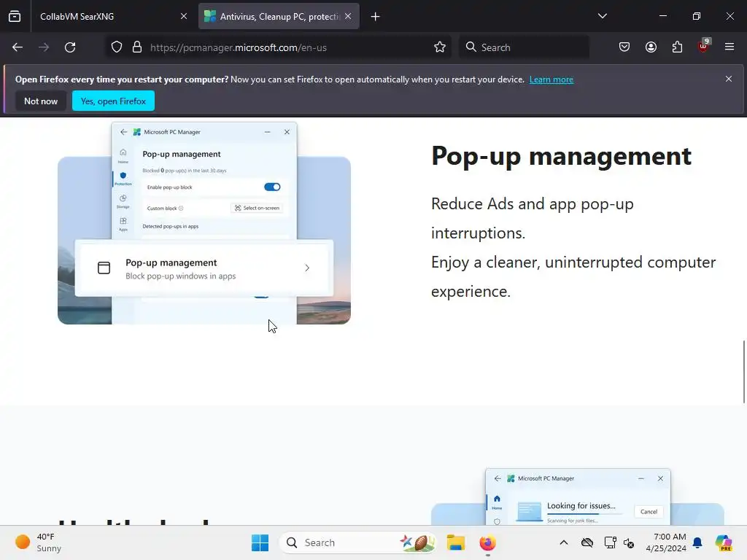
Task: Reload the current page
Action: tap(70, 47)
